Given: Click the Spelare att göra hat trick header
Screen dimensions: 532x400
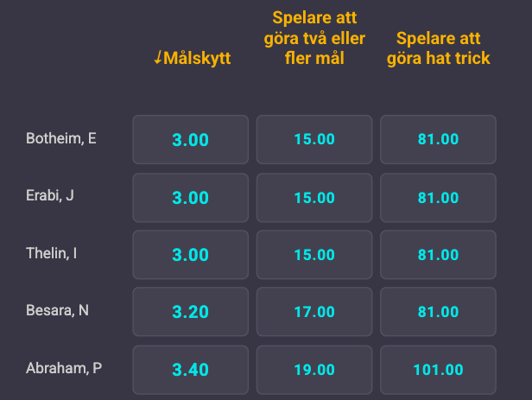Looking at the screenshot, I should [438, 49].
